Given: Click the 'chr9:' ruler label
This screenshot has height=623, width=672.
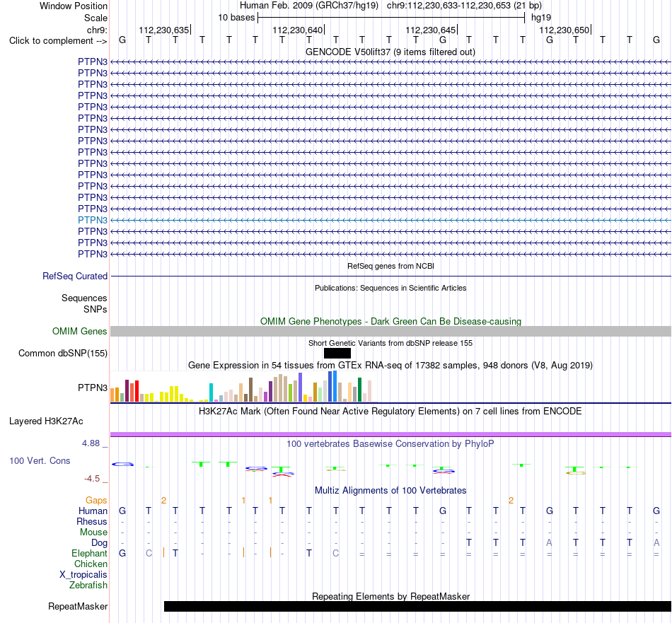Looking at the screenshot, I should tap(97, 30).
